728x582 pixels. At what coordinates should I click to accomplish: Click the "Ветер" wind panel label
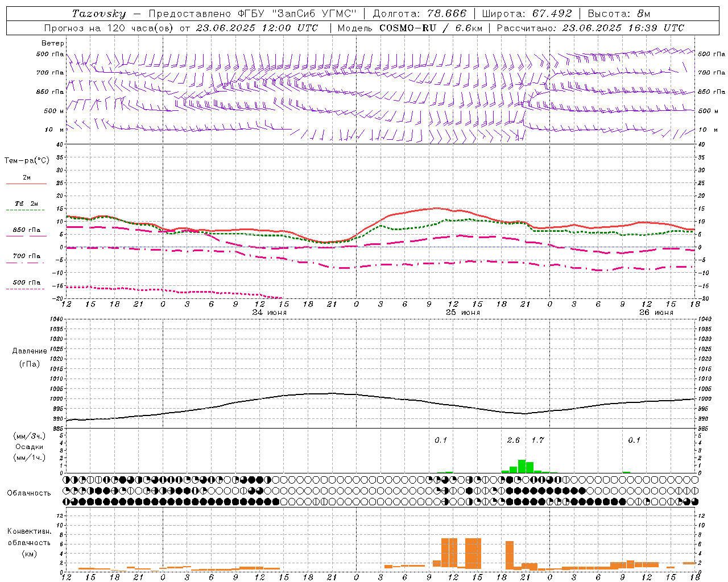pyautogui.click(x=53, y=43)
